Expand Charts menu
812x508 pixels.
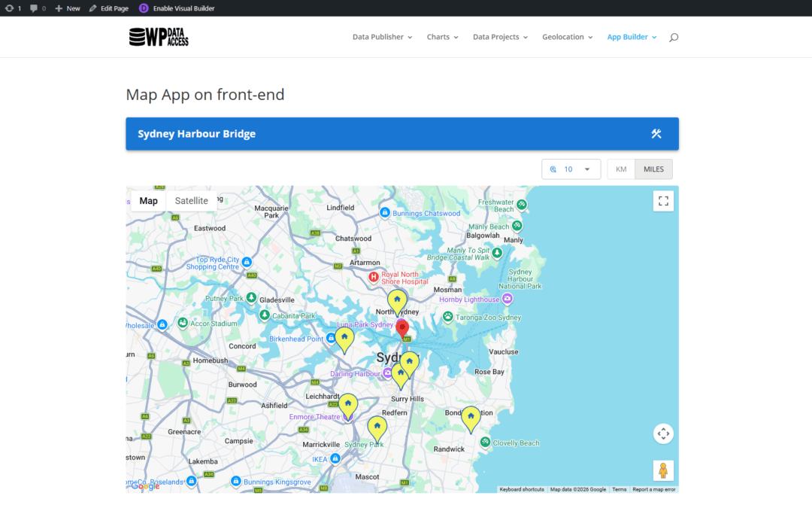[x=442, y=37]
